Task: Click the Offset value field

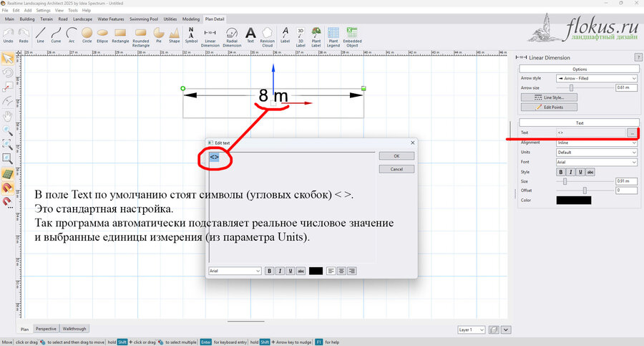Action: pyautogui.click(x=626, y=191)
